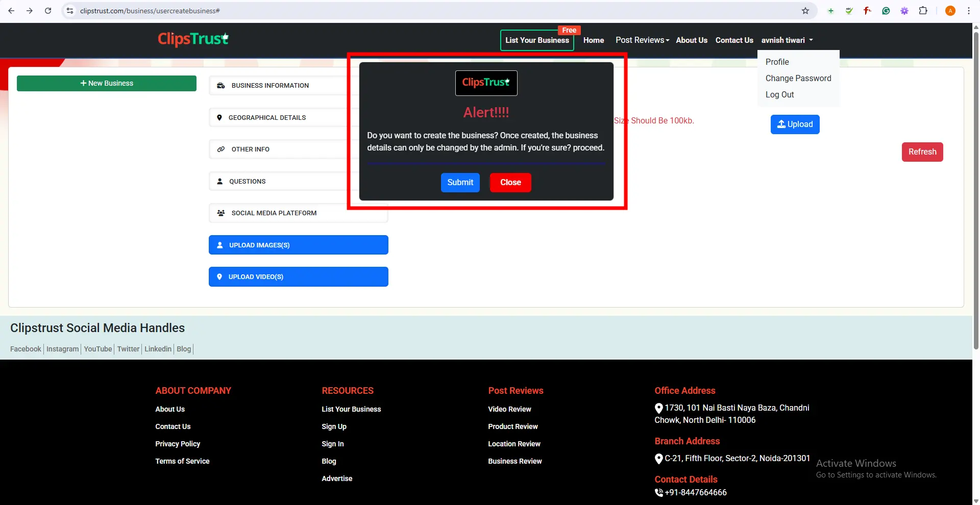
Task: Click the briefcase icon of Business Information
Action: coord(221,86)
